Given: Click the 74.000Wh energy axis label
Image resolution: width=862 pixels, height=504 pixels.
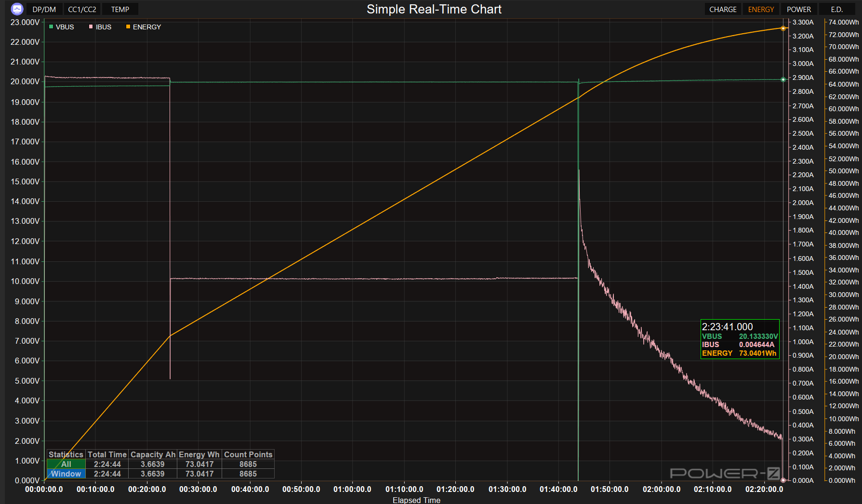Looking at the screenshot, I should (844, 22).
